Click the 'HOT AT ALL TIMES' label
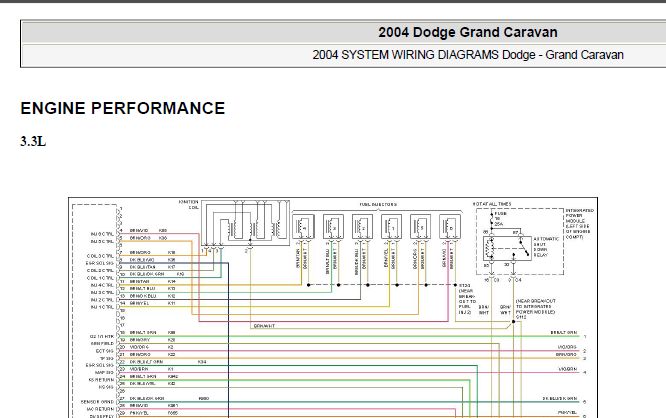 [x=492, y=204]
